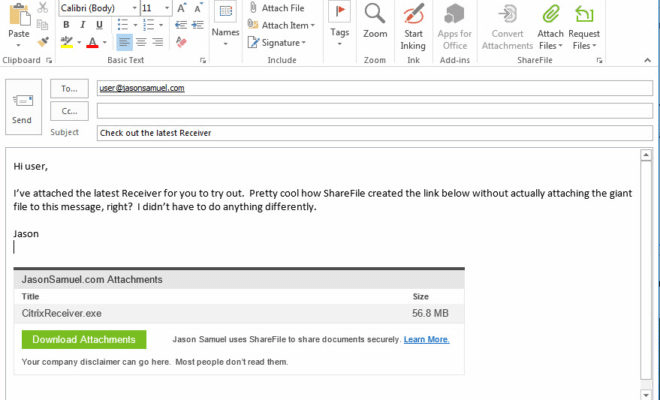Click the Paste clipboard icon
Screen dimensions: 660x400
19,14
